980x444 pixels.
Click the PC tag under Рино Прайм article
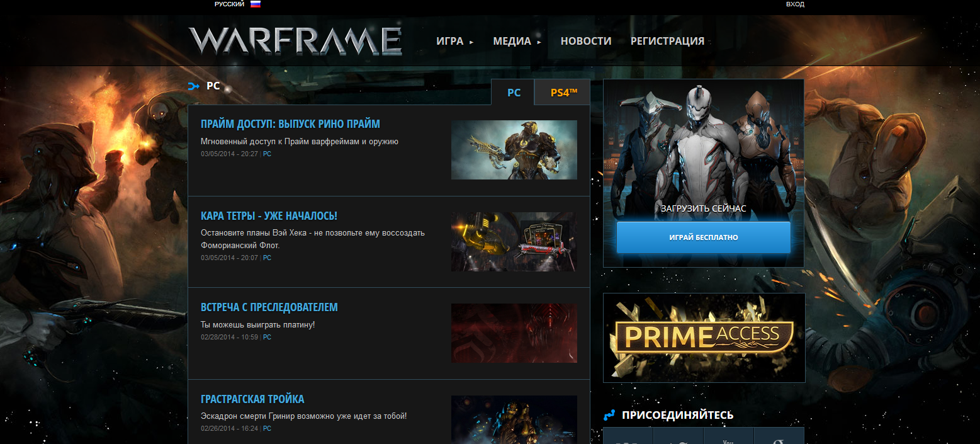(x=267, y=154)
